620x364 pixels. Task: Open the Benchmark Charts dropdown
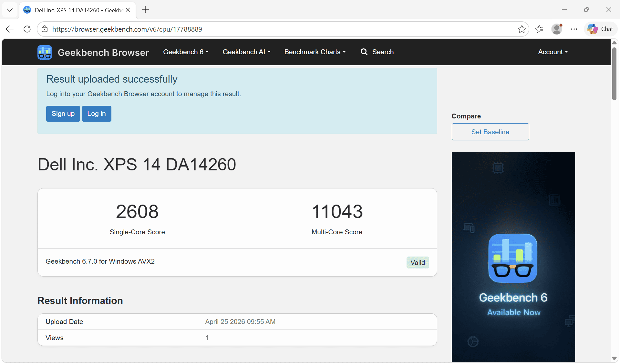click(315, 52)
